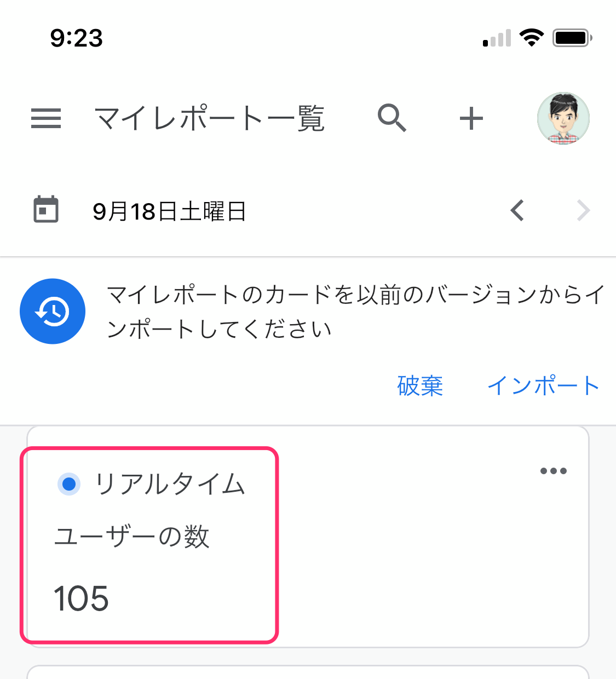Tap 破棄 to dismiss the import prompt
616x679 pixels.
(x=420, y=386)
